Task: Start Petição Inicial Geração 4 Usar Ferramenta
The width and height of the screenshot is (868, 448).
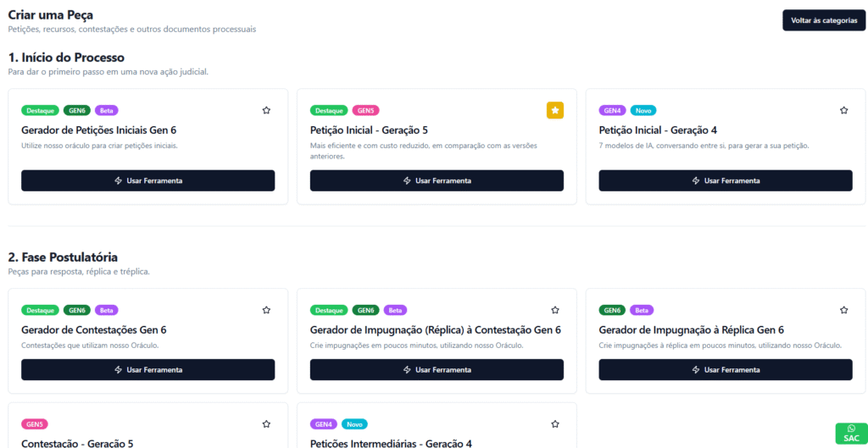Action: (x=726, y=181)
